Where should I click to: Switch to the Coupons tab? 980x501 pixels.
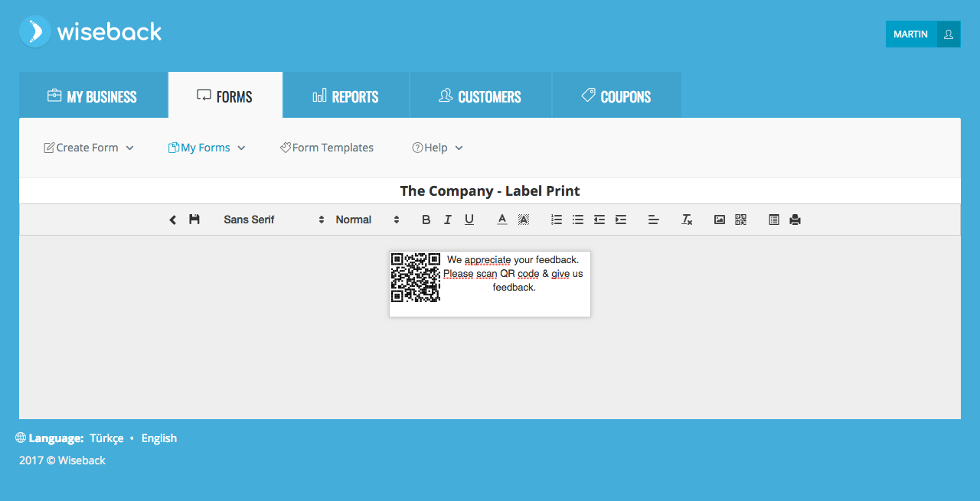[x=616, y=96]
